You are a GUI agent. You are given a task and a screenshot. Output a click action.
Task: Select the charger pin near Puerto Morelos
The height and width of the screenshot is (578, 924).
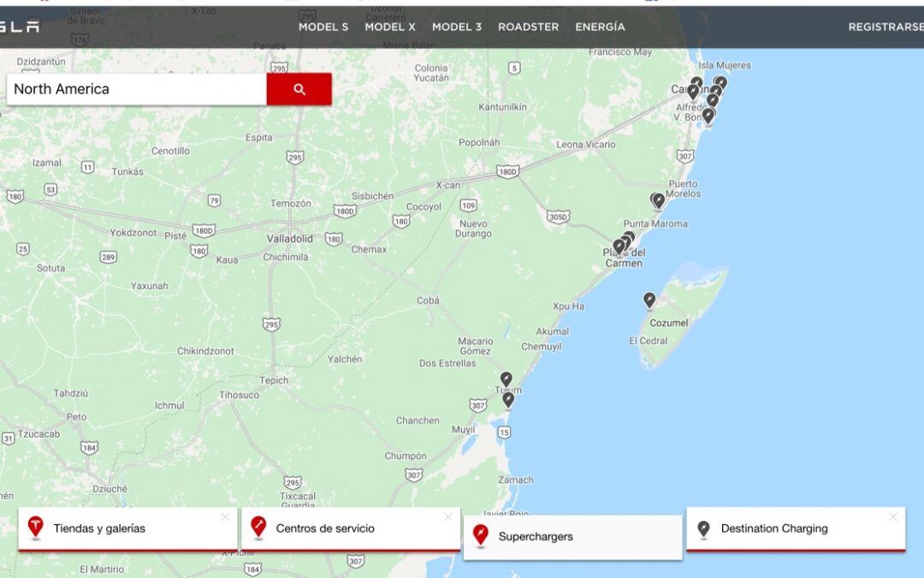[x=658, y=201]
